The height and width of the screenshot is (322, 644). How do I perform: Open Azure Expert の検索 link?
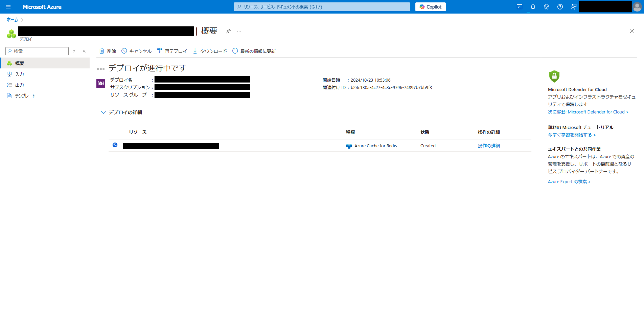(x=569, y=182)
